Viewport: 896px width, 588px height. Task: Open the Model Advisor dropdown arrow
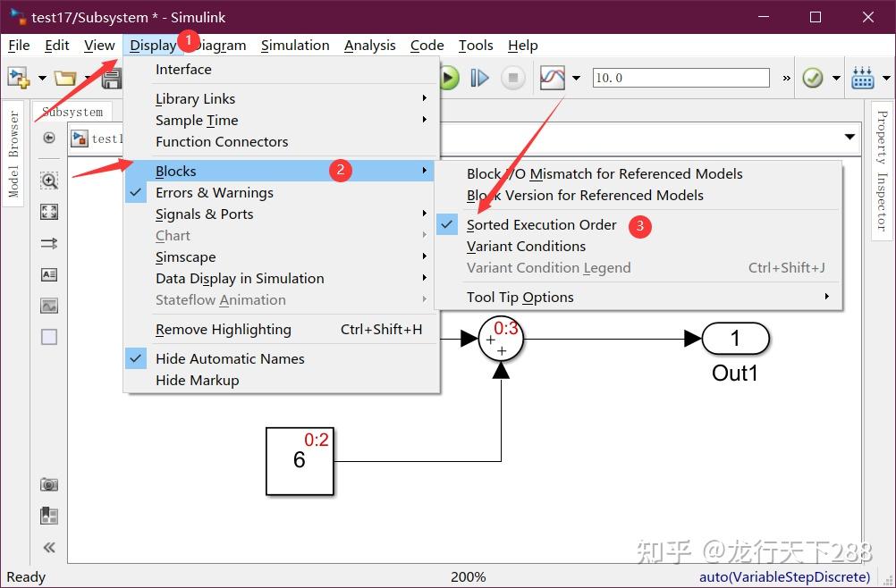[836, 78]
